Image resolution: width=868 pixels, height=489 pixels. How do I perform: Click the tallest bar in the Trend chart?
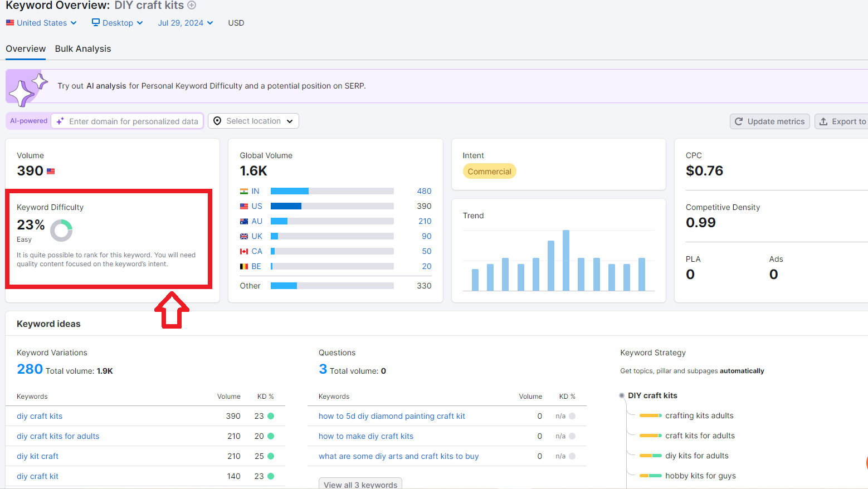566,261
